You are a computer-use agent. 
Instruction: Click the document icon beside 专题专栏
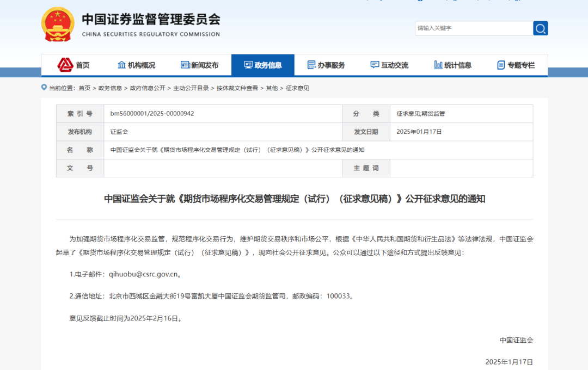tap(501, 65)
